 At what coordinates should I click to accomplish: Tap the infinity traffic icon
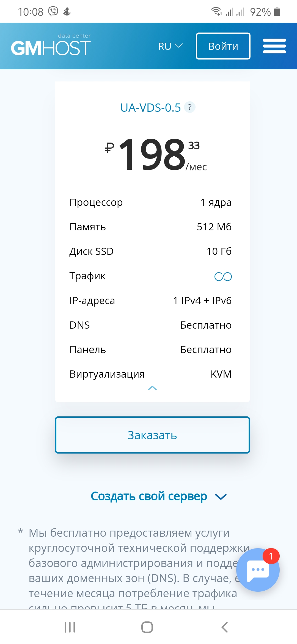[x=223, y=276]
